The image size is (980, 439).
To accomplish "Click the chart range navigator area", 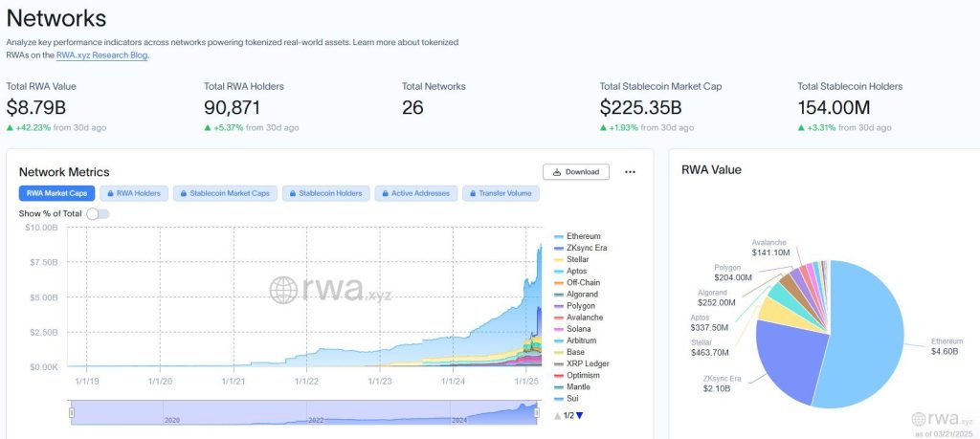I will pyautogui.click(x=303, y=413).
